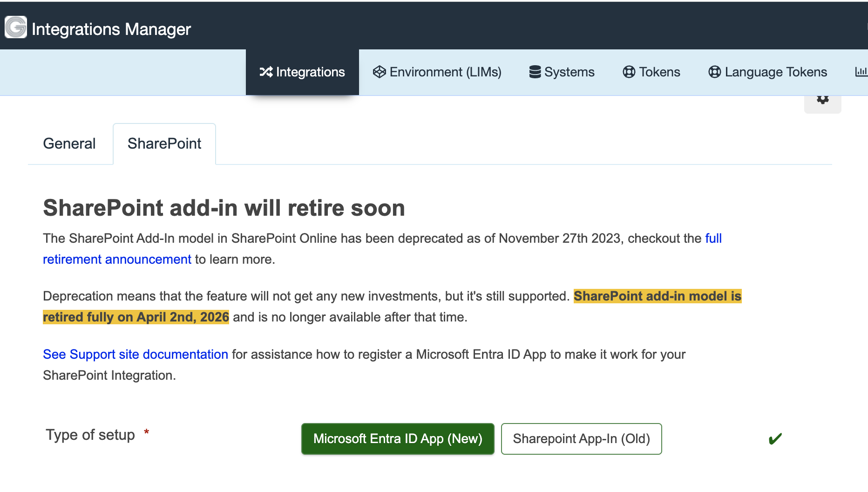Click the Integrations Manager logo icon

(16, 27)
